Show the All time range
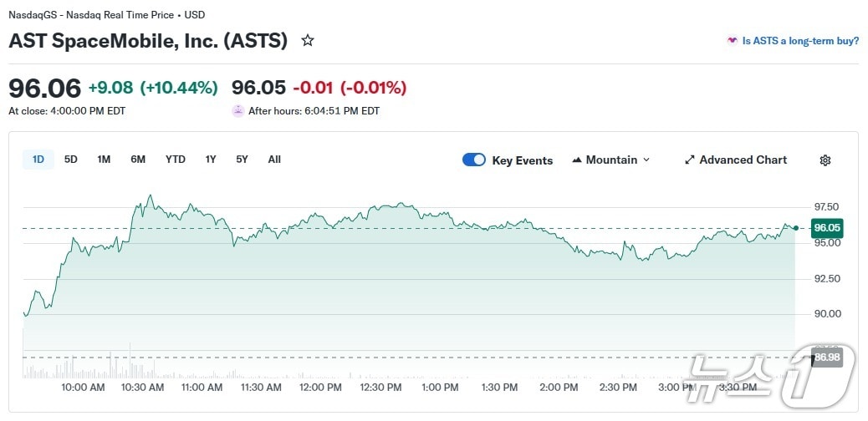This screenshot has height=421, width=868. 274,160
